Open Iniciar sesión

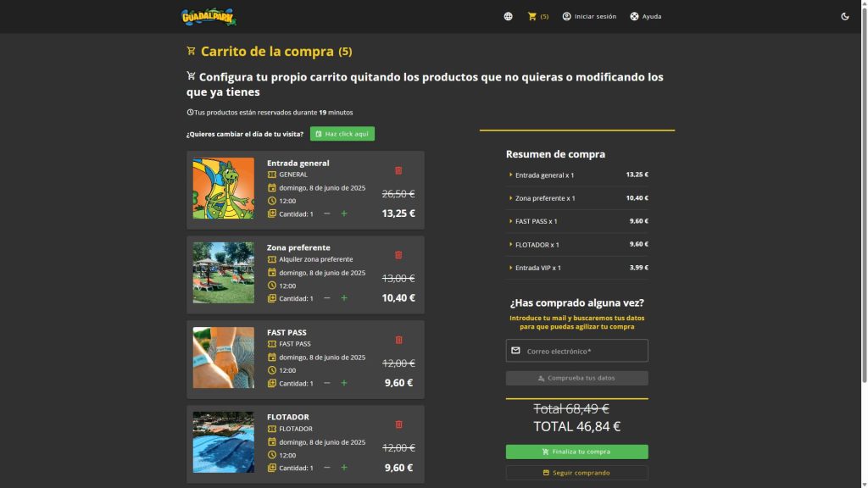coord(589,16)
